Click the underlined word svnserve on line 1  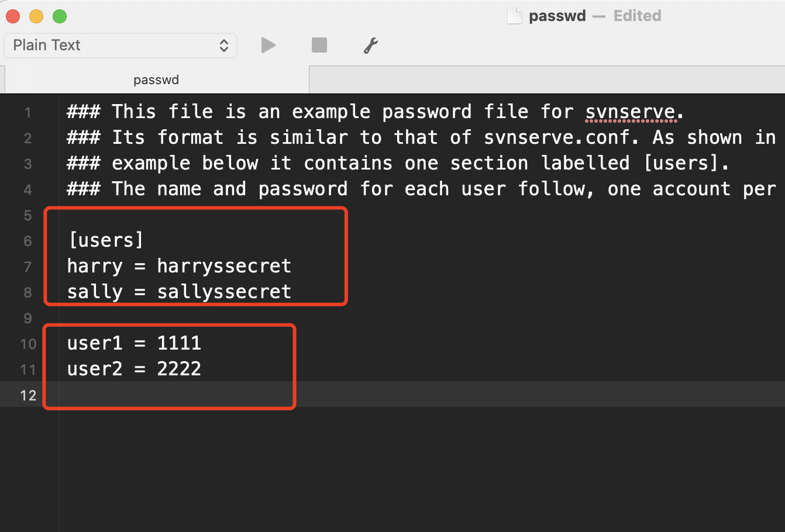(629, 112)
